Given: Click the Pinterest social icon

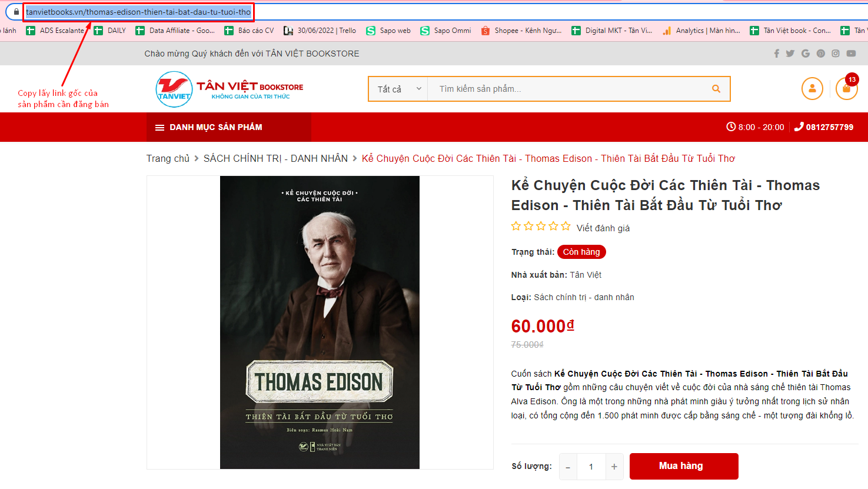Looking at the screenshot, I should coord(820,54).
